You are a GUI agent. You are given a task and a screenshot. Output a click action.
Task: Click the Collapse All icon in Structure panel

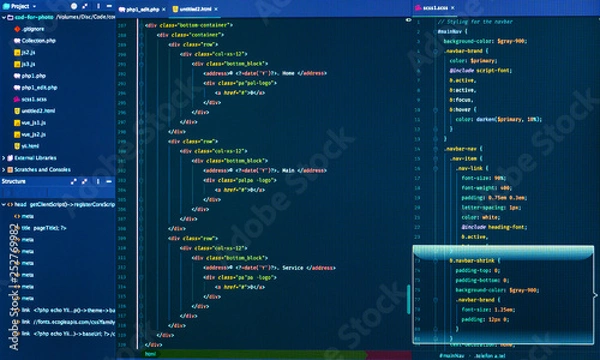85,181
